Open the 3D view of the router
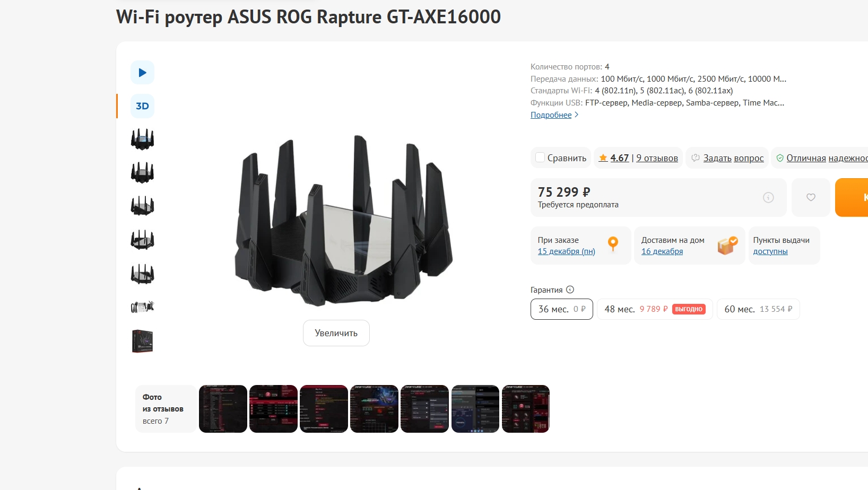The width and height of the screenshot is (868, 490). [142, 106]
